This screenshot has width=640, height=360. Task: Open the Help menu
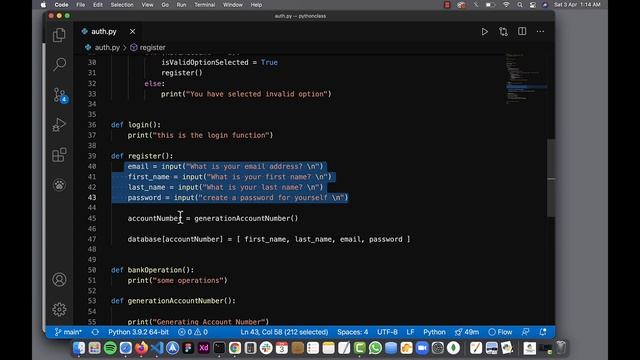256,5
